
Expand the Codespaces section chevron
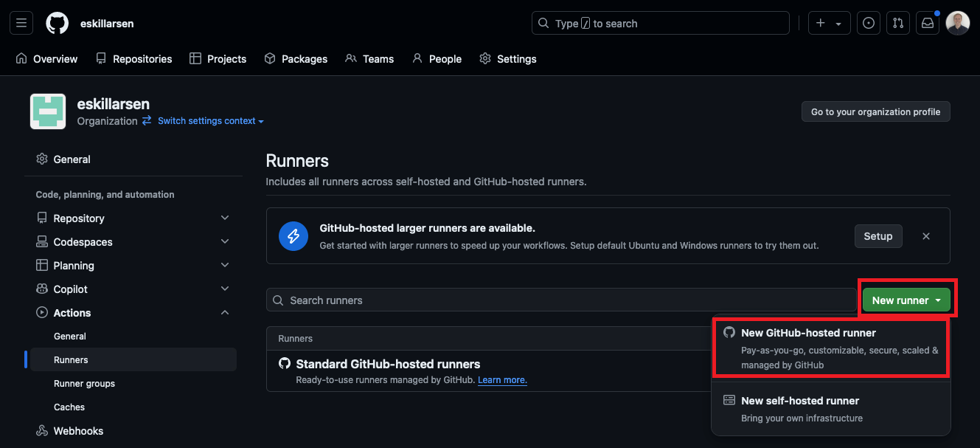(225, 242)
